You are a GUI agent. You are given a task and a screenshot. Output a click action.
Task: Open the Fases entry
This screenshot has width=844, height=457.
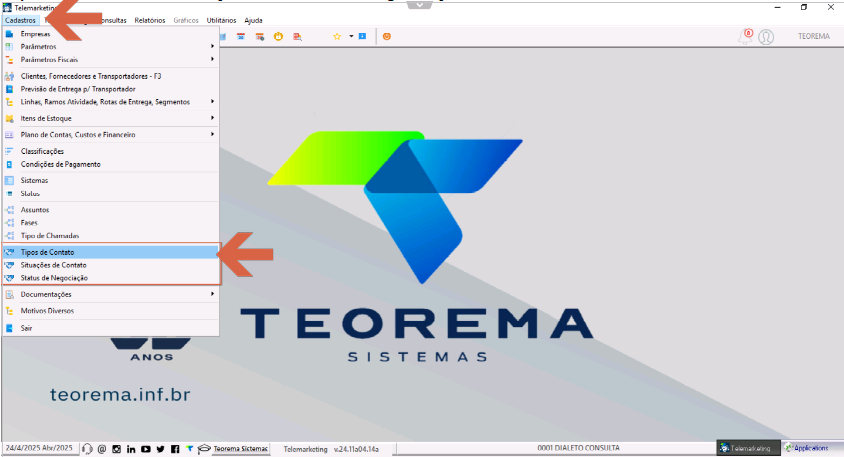(x=111, y=222)
